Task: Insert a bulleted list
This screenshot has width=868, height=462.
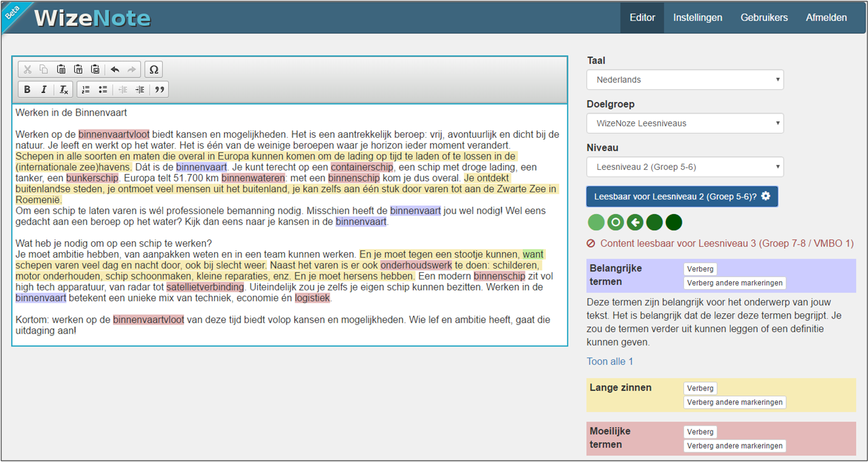Action: coord(103,89)
